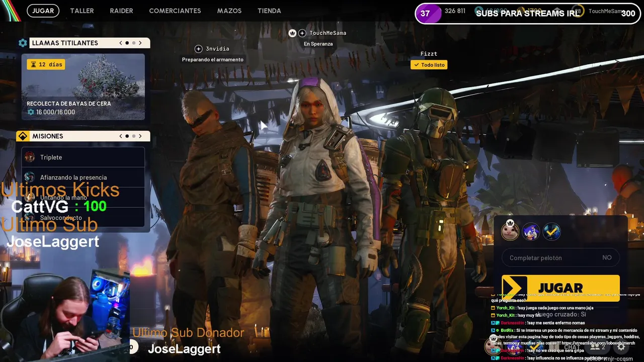Go to next Llamas Titilantes page
The height and width of the screenshot is (362, 644).
(x=140, y=43)
